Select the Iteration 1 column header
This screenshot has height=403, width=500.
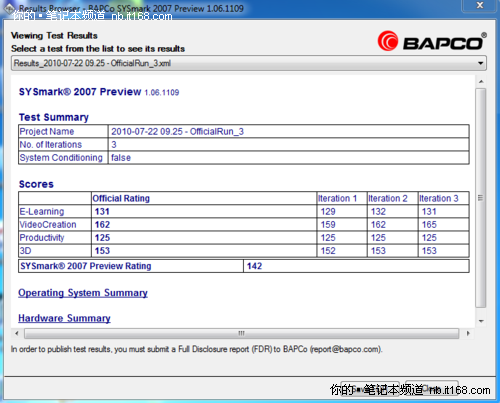[x=337, y=198]
